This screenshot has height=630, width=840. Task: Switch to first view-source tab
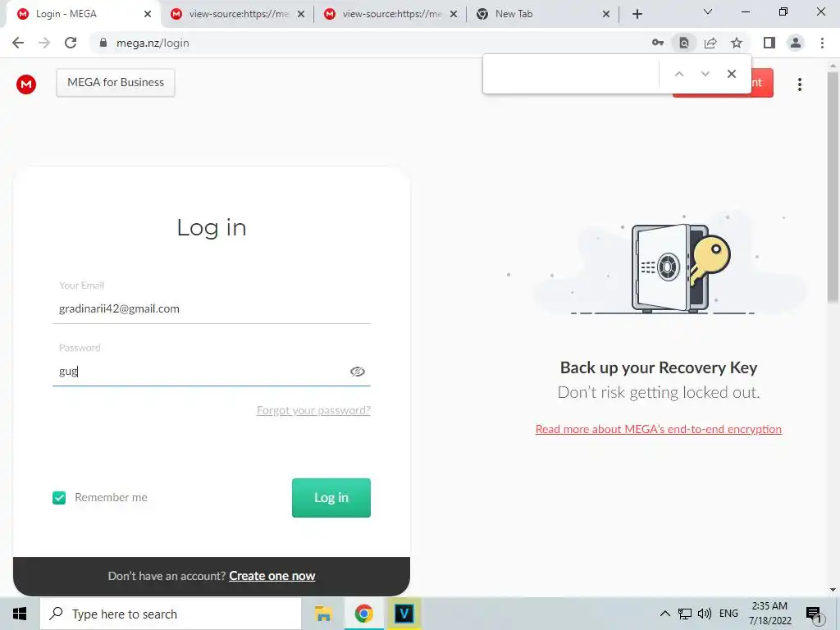pyautogui.click(x=237, y=14)
